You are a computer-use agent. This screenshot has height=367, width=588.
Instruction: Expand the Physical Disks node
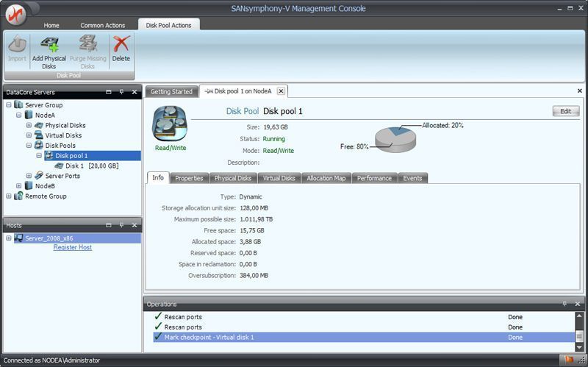tap(29, 125)
